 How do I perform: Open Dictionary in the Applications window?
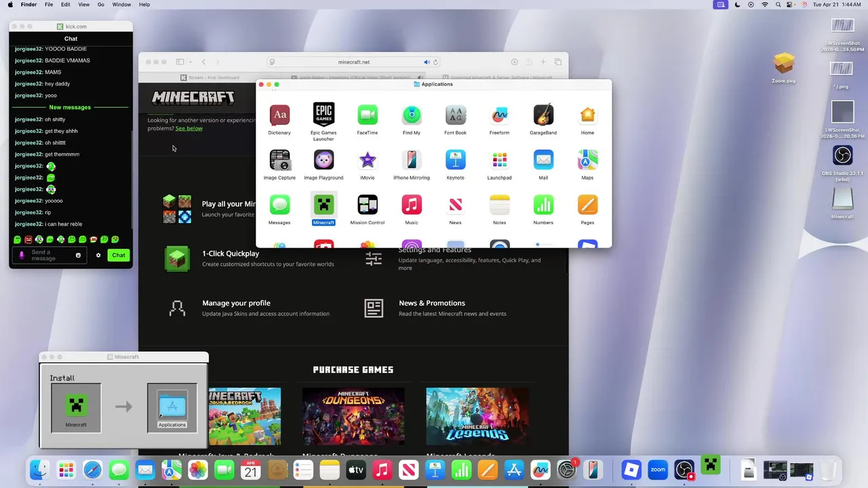point(279,115)
